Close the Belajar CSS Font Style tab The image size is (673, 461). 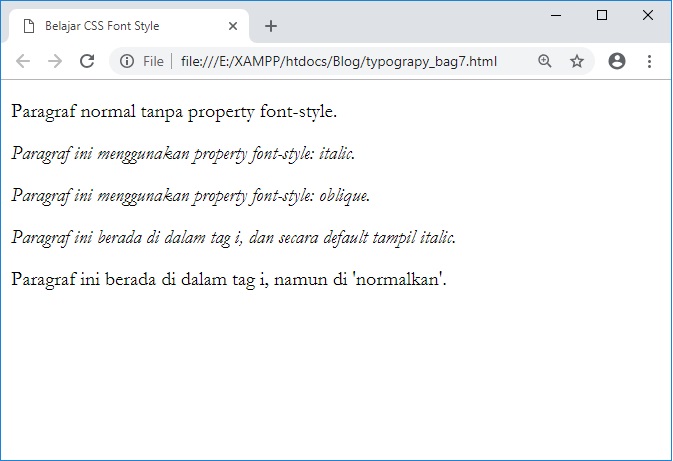[233, 26]
